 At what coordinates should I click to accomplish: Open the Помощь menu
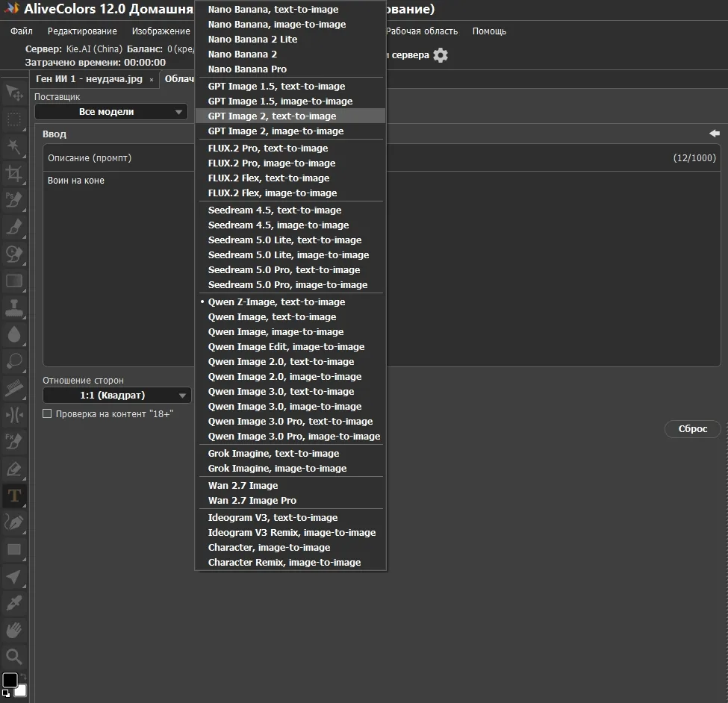click(489, 31)
